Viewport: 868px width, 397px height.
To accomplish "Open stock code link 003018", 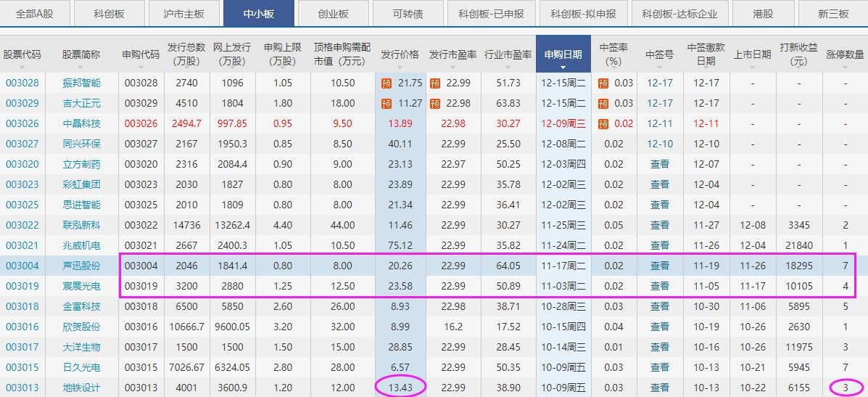I will 22,306.
